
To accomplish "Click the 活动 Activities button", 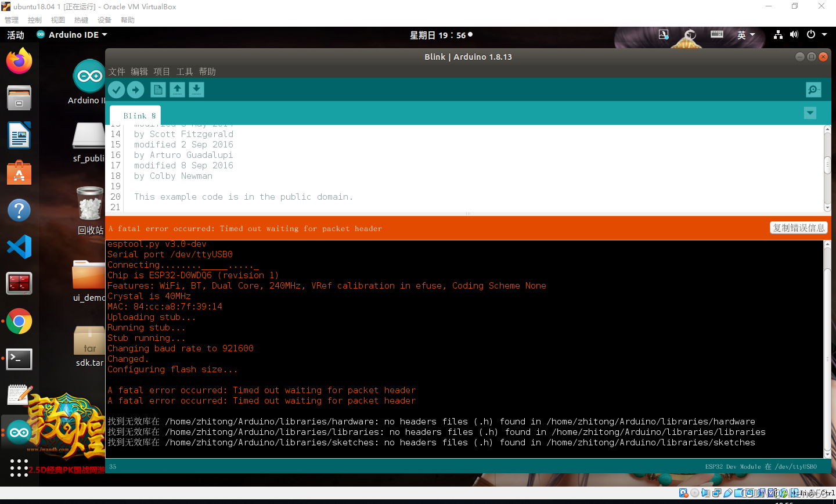I will click(16, 35).
